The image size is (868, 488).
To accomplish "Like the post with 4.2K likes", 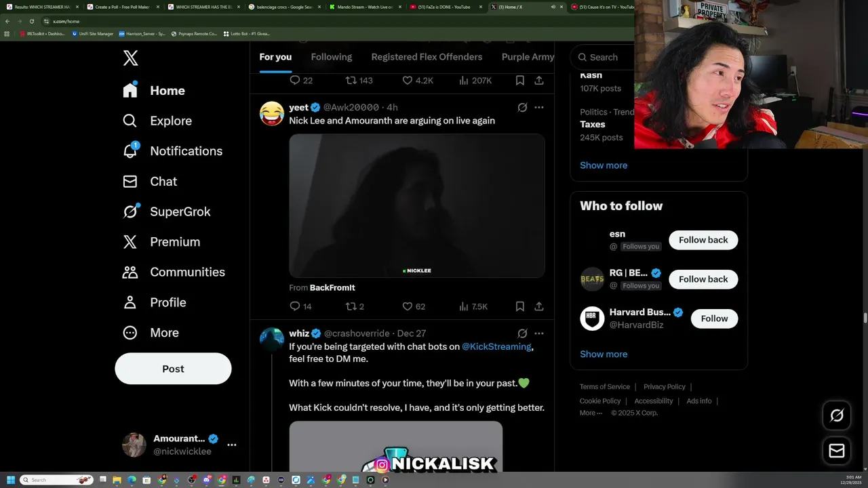I will (418, 81).
